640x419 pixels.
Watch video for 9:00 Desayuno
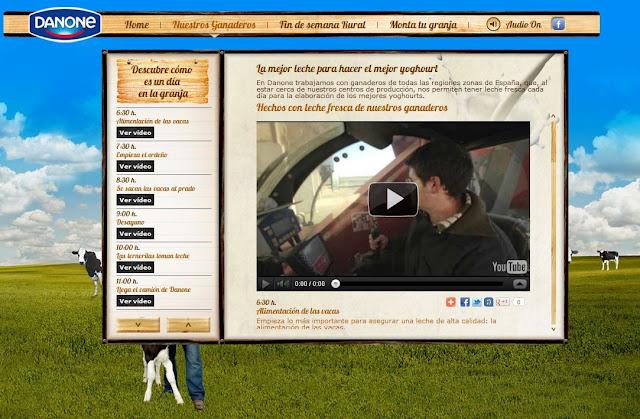(135, 234)
